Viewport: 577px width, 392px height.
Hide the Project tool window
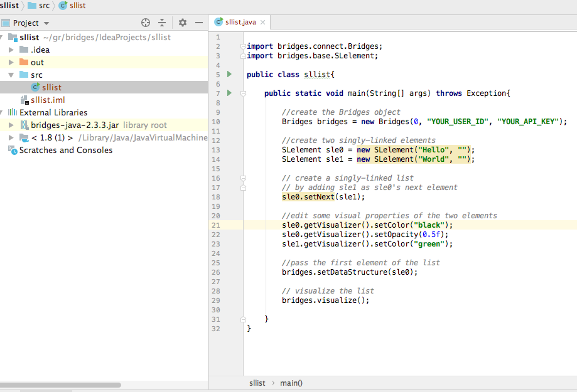[199, 23]
